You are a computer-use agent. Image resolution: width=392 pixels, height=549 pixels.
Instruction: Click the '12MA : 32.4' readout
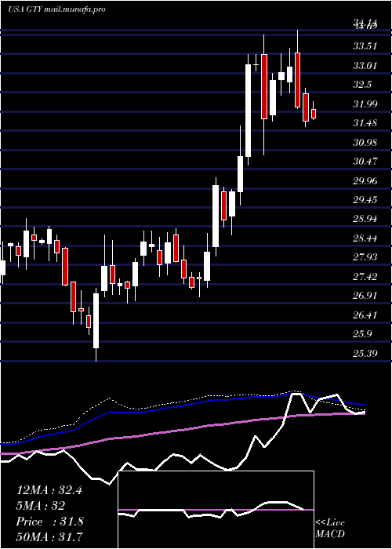49,490
